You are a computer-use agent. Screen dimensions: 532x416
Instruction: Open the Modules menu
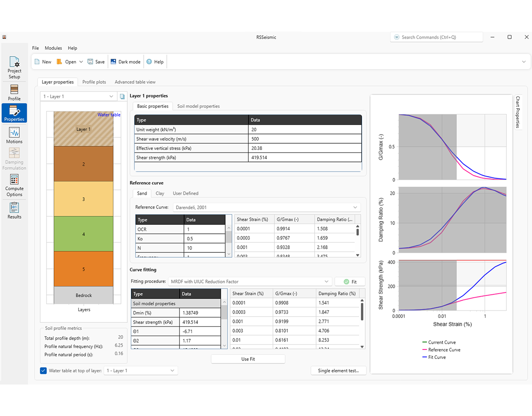point(53,48)
